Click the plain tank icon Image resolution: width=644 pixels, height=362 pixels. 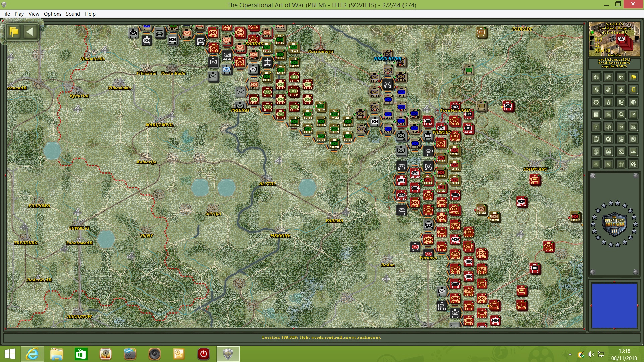click(633, 152)
